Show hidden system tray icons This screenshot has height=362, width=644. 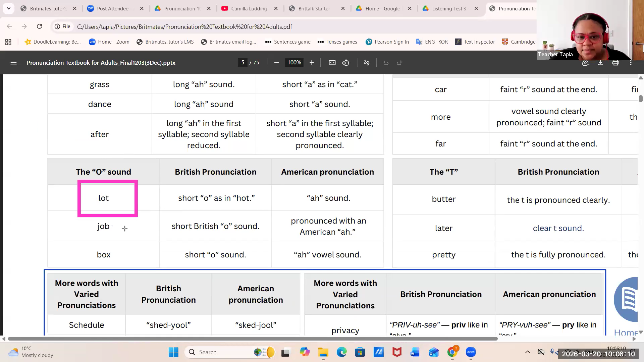pyautogui.click(x=527, y=352)
